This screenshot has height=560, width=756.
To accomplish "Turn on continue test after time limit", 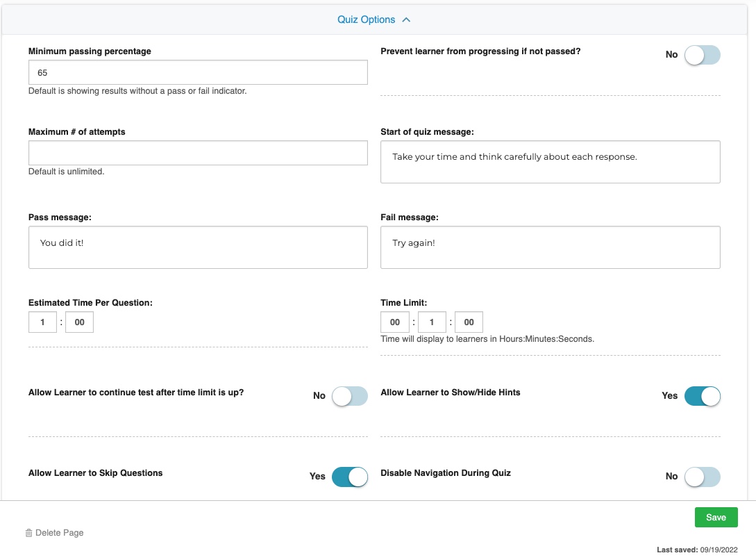I will 350,395.
